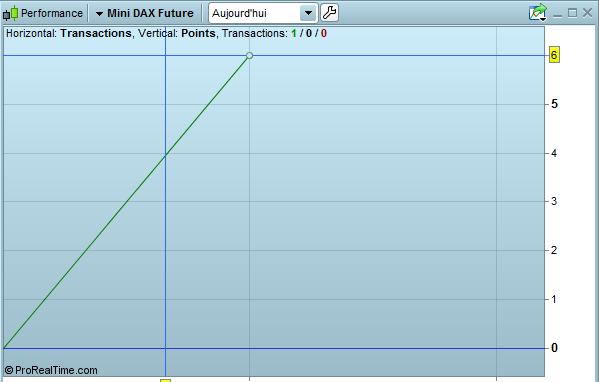Click the yellow highlighted value 6 label
This screenshot has width=599, height=382.
pyautogui.click(x=554, y=55)
